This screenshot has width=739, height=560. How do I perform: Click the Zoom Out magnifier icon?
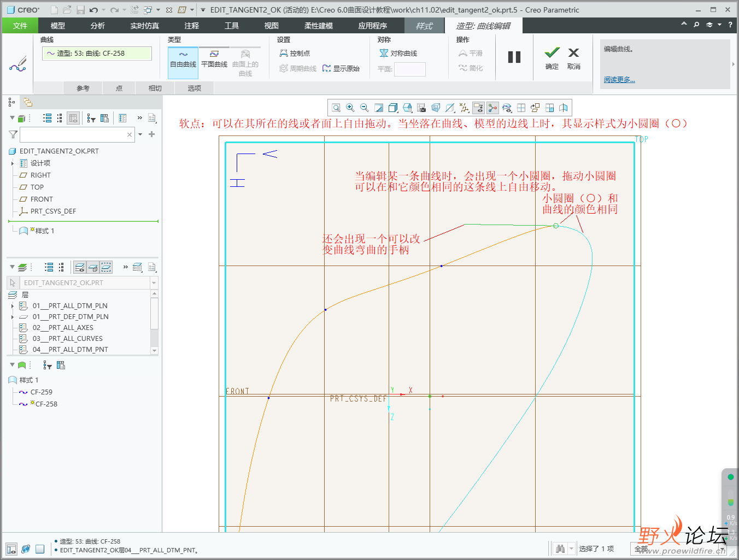tap(365, 108)
